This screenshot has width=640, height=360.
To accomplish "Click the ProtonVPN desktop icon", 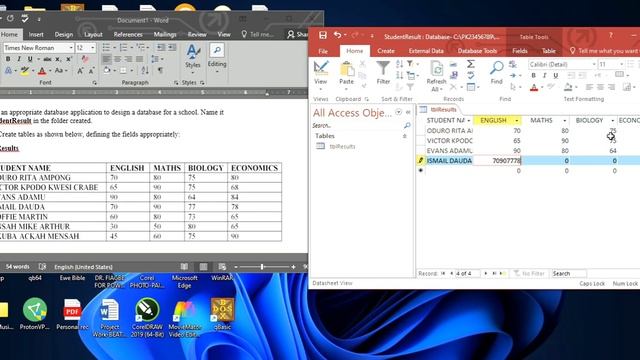I will 34,314.
